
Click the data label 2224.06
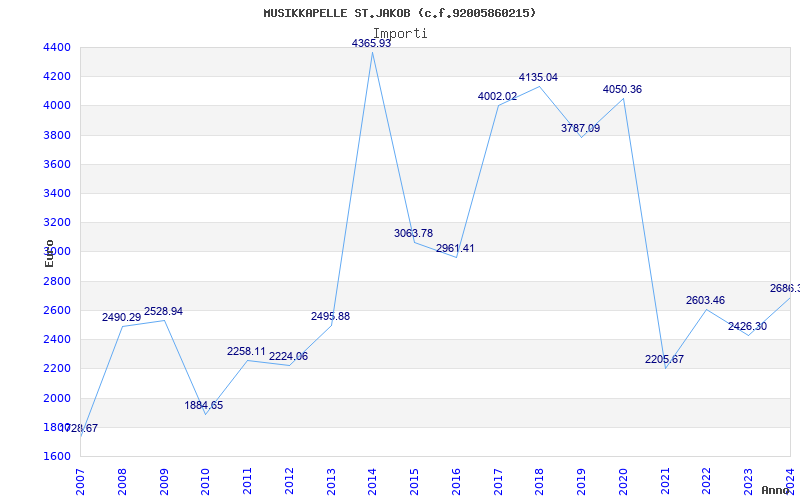pos(288,356)
